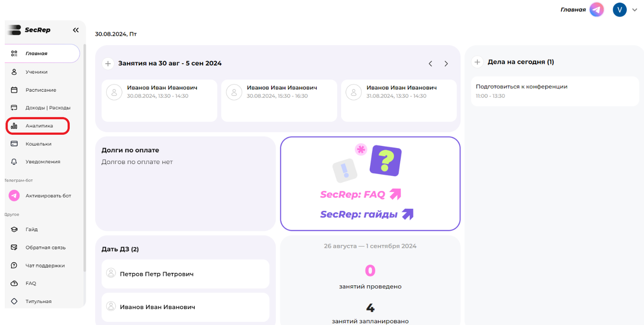Click the 26 августа — 1 сентября 2024 range
The height and width of the screenshot is (325, 644).
[x=370, y=246]
